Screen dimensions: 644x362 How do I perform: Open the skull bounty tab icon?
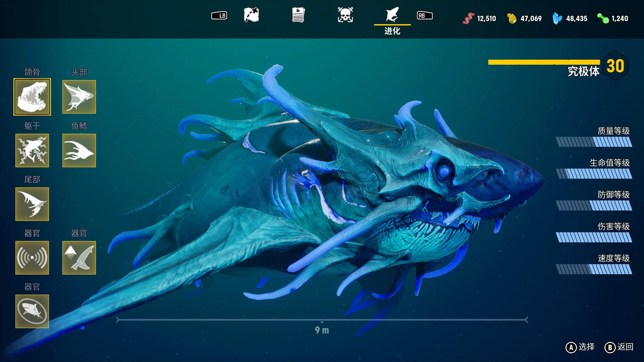pyautogui.click(x=345, y=15)
